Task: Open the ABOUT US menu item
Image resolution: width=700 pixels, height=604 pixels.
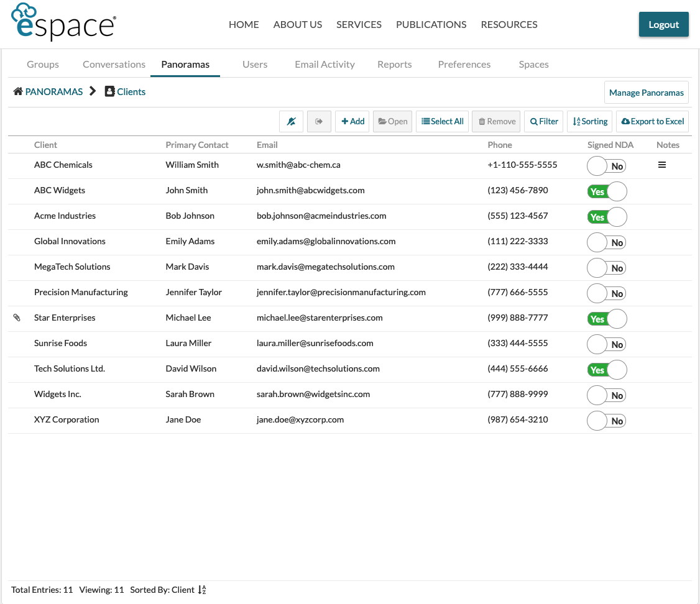Action: click(298, 24)
